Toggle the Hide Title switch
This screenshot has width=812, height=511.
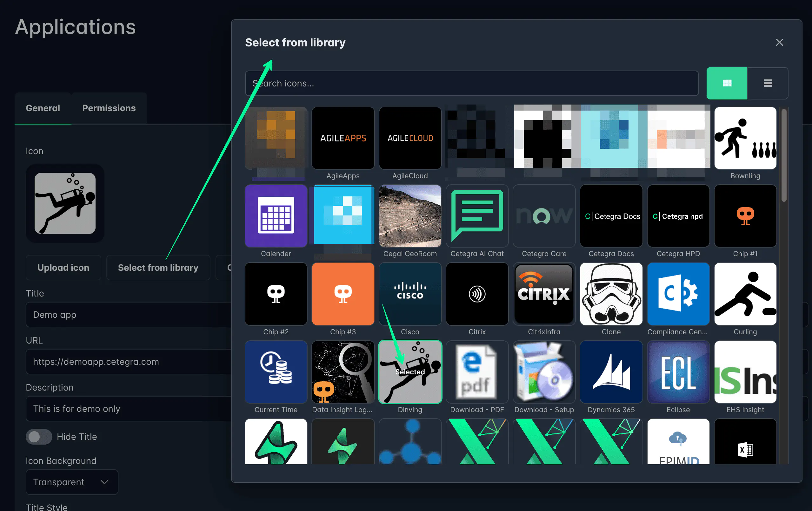point(39,436)
